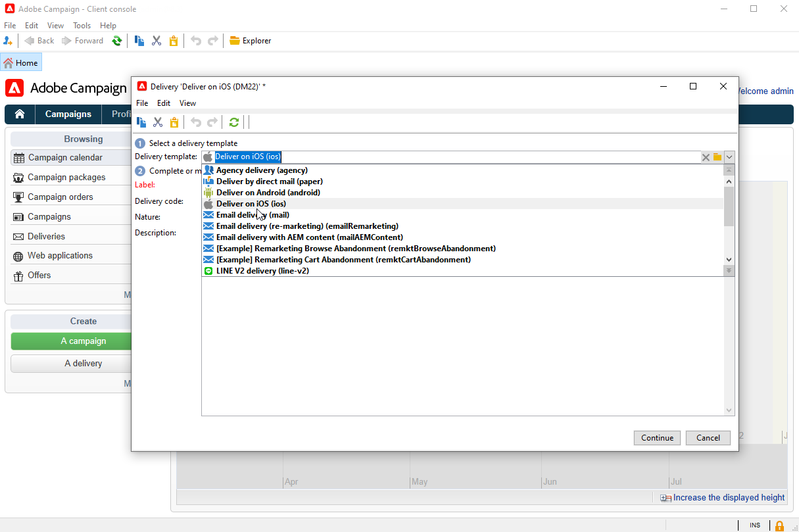Click the main toolbar undo icon

[x=195, y=41]
